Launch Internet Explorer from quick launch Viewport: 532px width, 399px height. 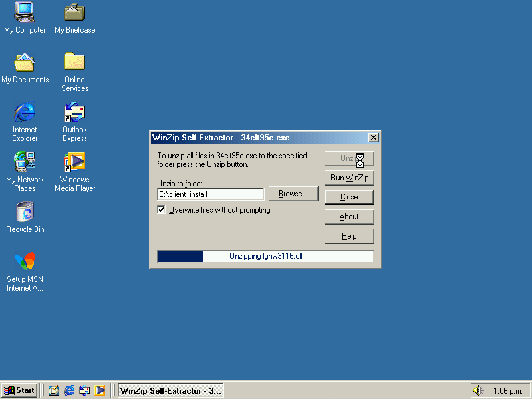coord(69,390)
